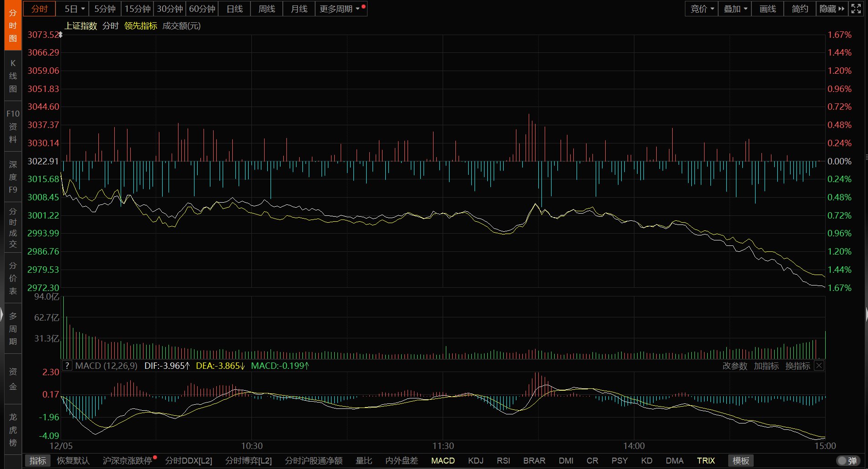Screen dimensions: 868x469
Task: Open 多周期 in left sidebar
Action: (x=13, y=328)
